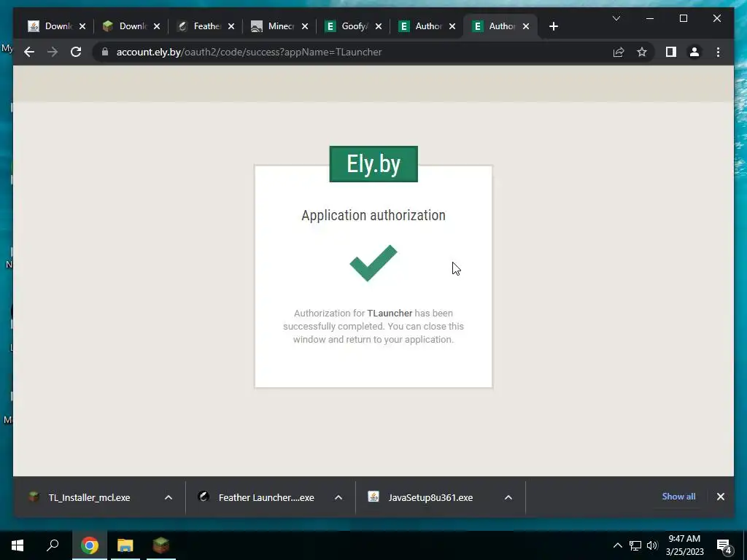Close the Feather tab
Screen dimensions: 747x560
pos(231,26)
